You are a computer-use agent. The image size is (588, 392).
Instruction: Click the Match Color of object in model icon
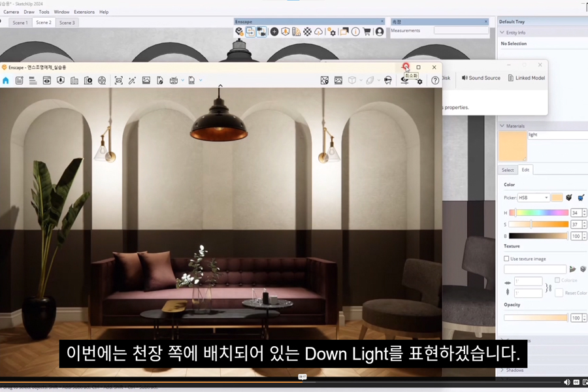pyautogui.click(x=569, y=198)
